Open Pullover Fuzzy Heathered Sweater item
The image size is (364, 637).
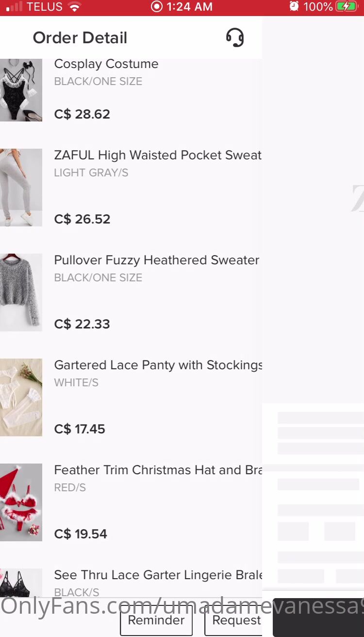(x=157, y=260)
